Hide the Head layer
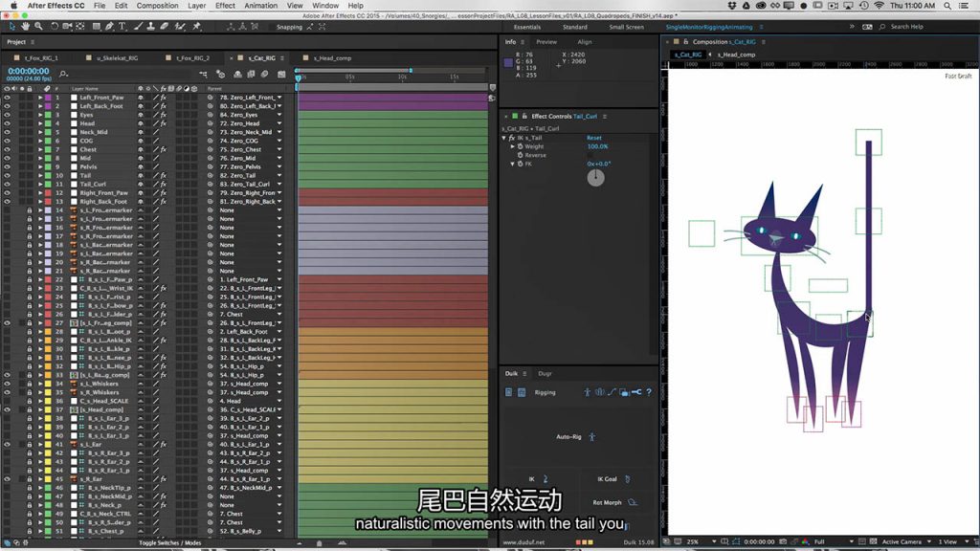Screen dimensions: 980x551 7,123
